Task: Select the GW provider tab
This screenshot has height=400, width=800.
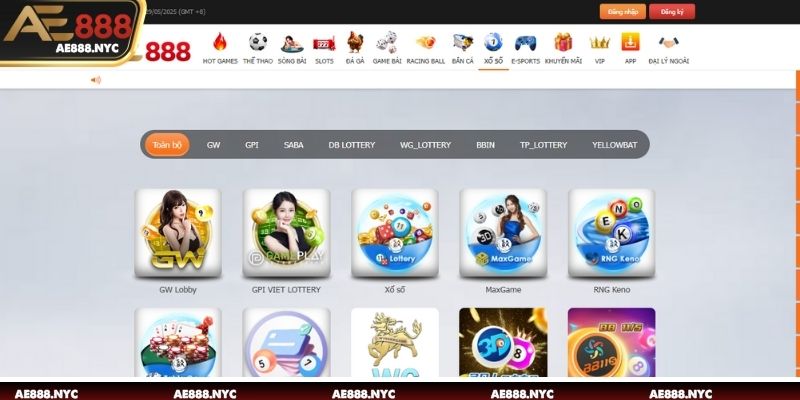Action: pos(213,145)
